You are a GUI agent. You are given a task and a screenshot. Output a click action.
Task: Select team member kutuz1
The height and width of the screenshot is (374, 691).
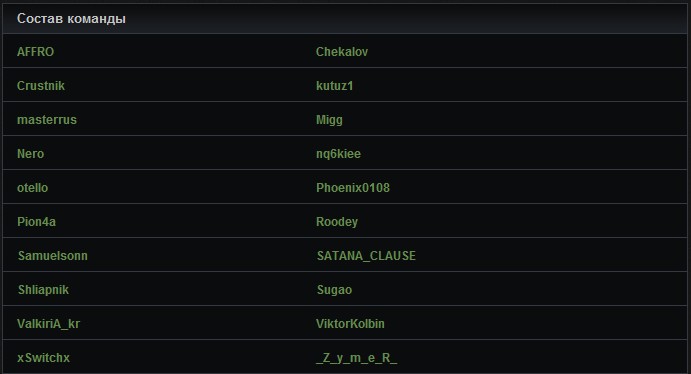pos(334,86)
